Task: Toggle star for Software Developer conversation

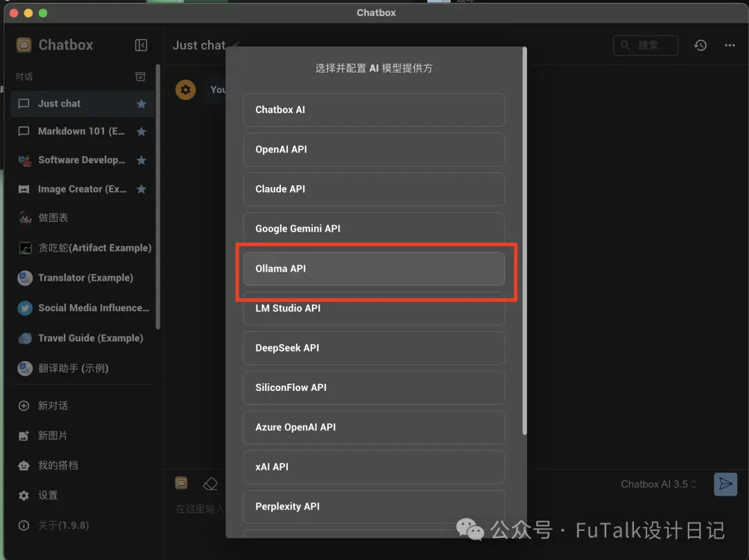Action: pyautogui.click(x=141, y=160)
